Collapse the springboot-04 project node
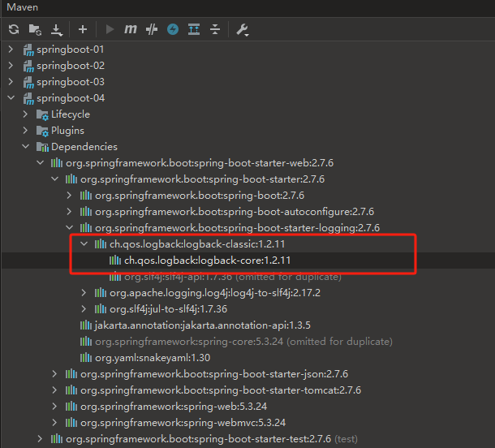Screen dimensions: 495x448 (11, 98)
